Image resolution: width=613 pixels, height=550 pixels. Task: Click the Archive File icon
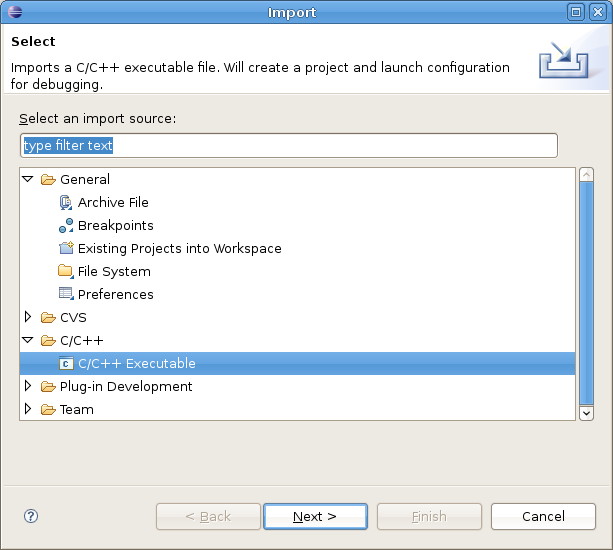tap(66, 202)
